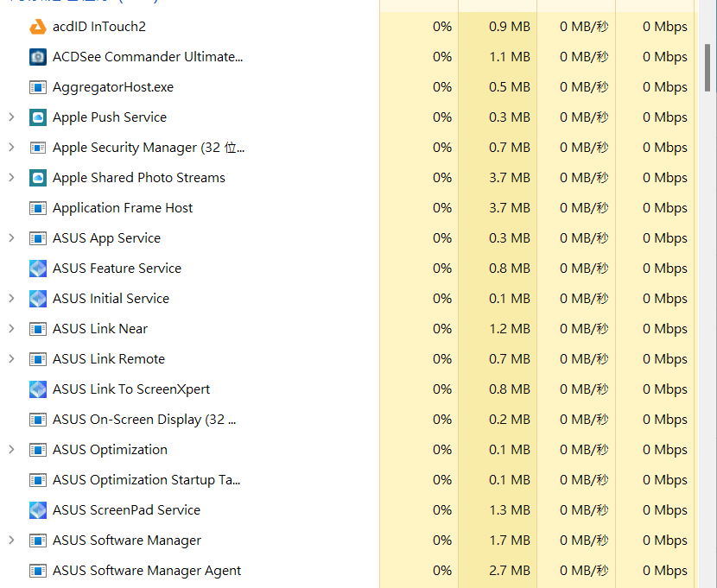Click the ACDSee Commander Ultimate icon
Image resolution: width=717 pixels, height=588 pixels.
37,57
